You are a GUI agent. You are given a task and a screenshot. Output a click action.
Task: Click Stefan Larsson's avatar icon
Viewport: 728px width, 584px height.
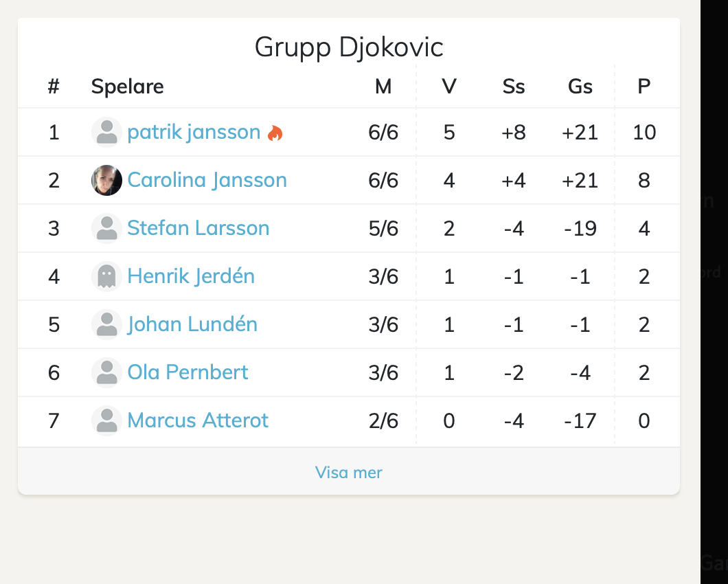pyautogui.click(x=106, y=228)
